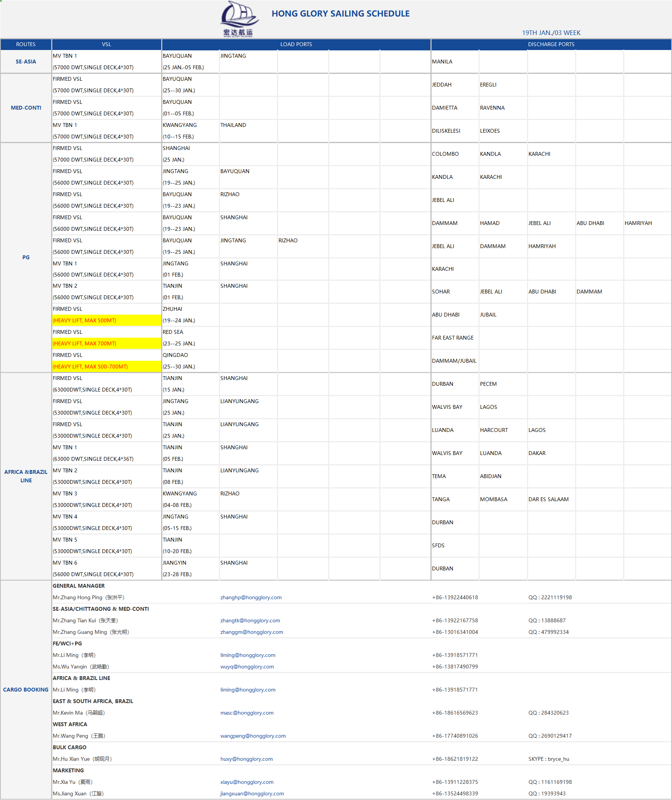Click the LOAD PORTS column header
Viewport: 672px width, 800px height.
[x=296, y=44]
